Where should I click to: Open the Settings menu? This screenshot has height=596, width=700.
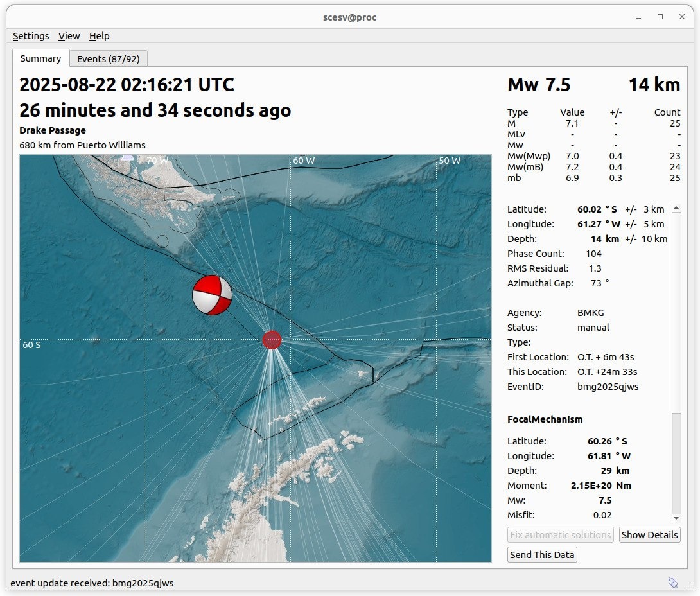31,36
